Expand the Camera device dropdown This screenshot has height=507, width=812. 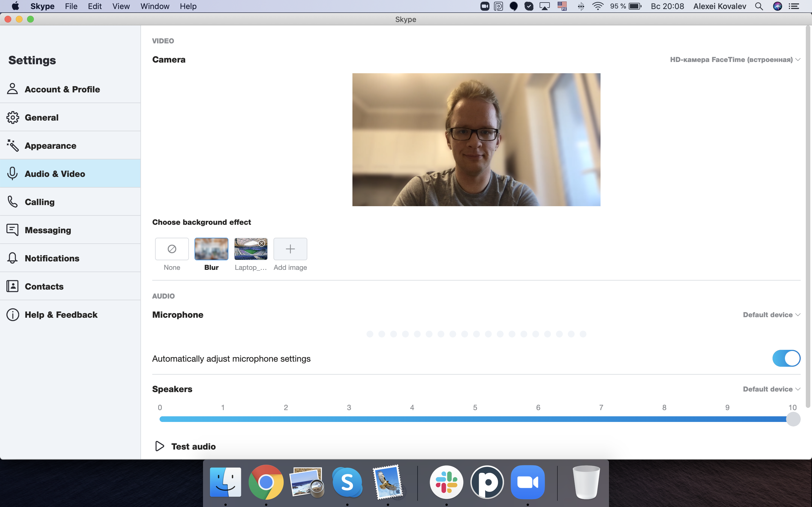pos(735,60)
